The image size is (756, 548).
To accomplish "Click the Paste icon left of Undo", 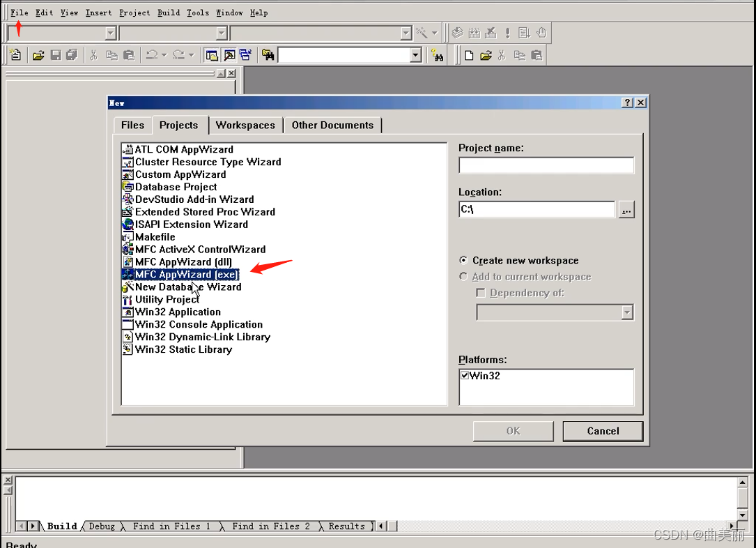I will coord(129,56).
